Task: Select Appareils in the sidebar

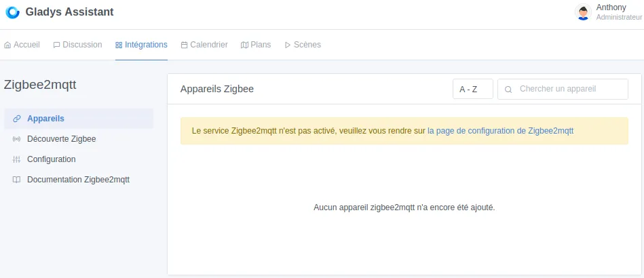Action: coord(79,119)
